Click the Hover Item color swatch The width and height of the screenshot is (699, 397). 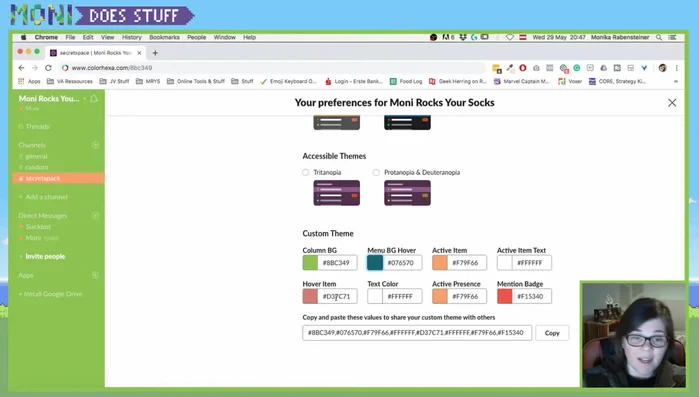(310, 296)
